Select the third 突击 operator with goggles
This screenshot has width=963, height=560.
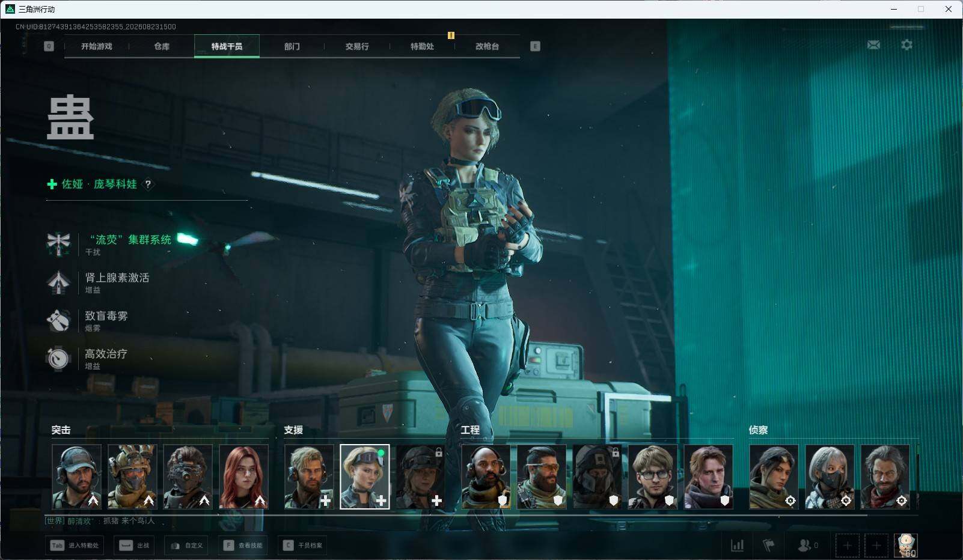(188, 476)
